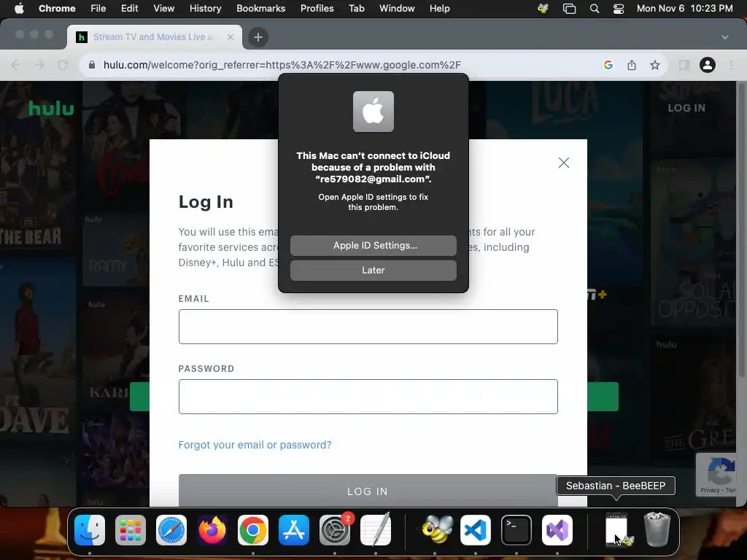Open App Store from the Dock
The height and width of the screenshot is (560, 747).
point(294,530)
